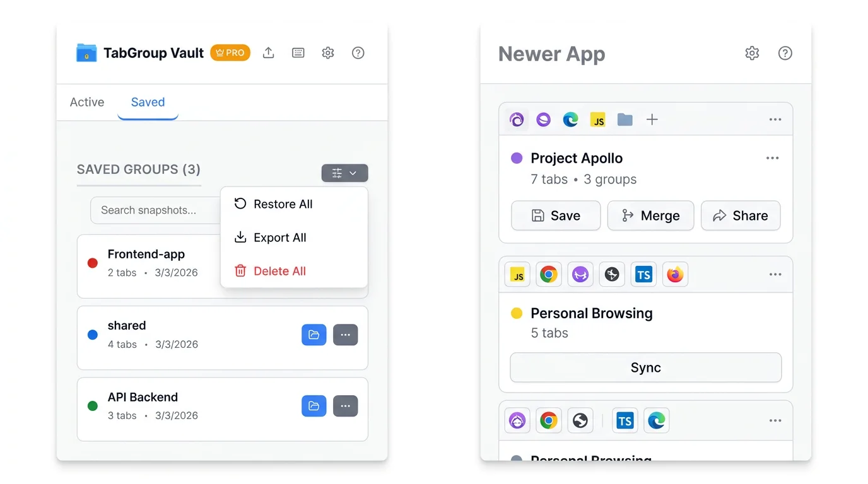The height and width of the screenshot is (484, 868).
Task: Open Newer App settings gear
Action: [752, 53]
